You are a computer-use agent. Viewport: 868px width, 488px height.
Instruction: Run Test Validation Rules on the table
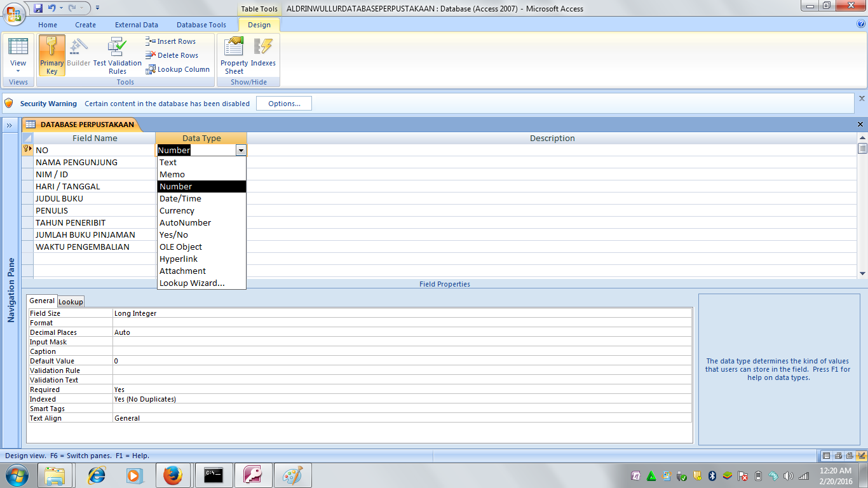118,55
